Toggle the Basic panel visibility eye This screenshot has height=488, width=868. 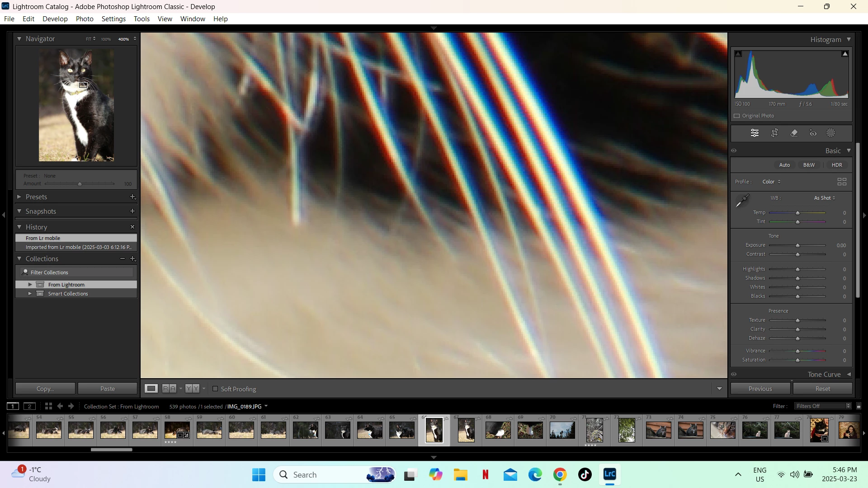(x=734, y=151)
